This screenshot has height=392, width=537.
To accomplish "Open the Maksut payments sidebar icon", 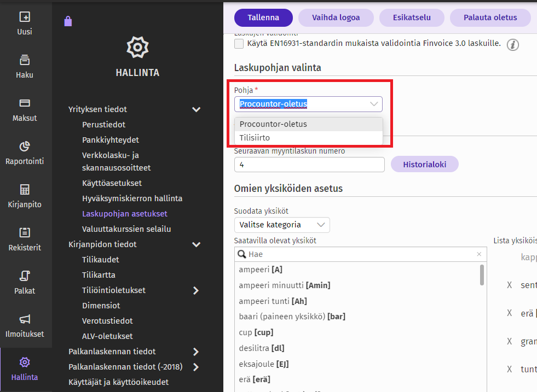I will 25,103.
